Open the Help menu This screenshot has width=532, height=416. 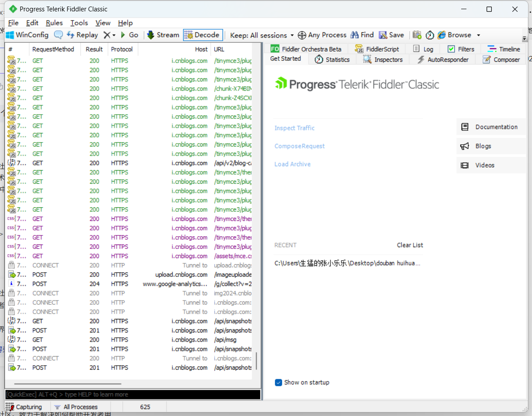(125, 23)
